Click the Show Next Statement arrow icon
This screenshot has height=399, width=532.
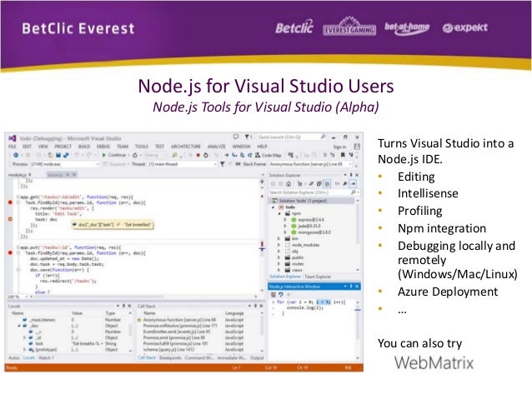(227, 155)
